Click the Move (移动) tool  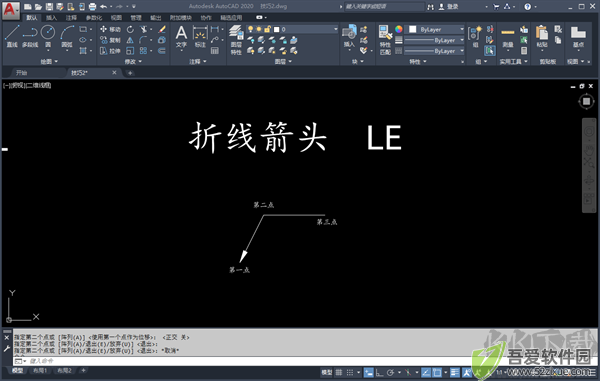(110, 29)
